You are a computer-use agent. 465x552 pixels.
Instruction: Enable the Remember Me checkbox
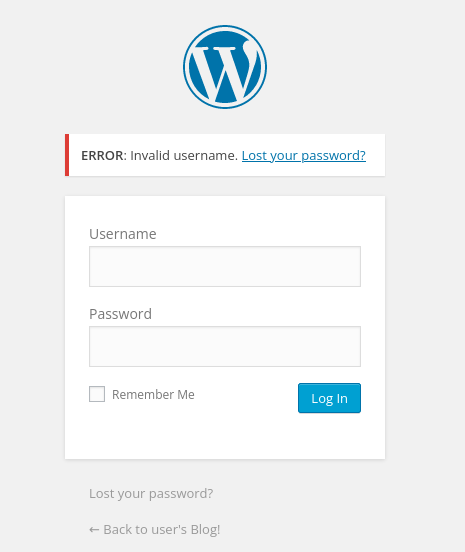(97, 394)
